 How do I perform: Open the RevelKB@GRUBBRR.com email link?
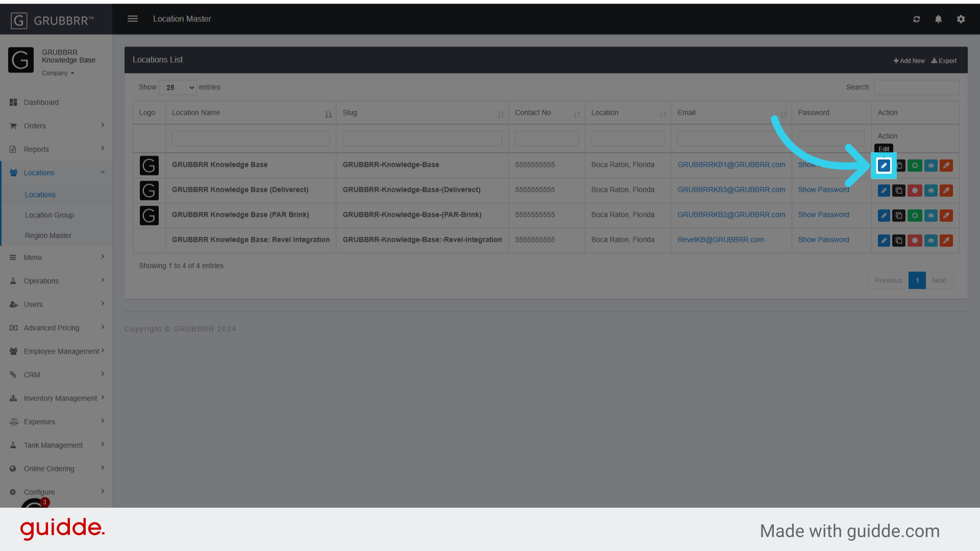(x=720, y=240)
